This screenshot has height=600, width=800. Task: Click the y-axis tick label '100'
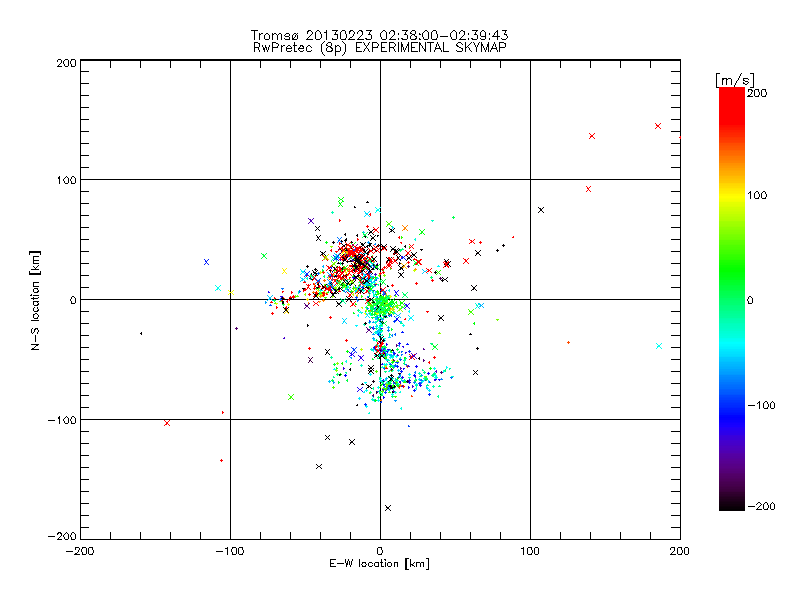66,180
